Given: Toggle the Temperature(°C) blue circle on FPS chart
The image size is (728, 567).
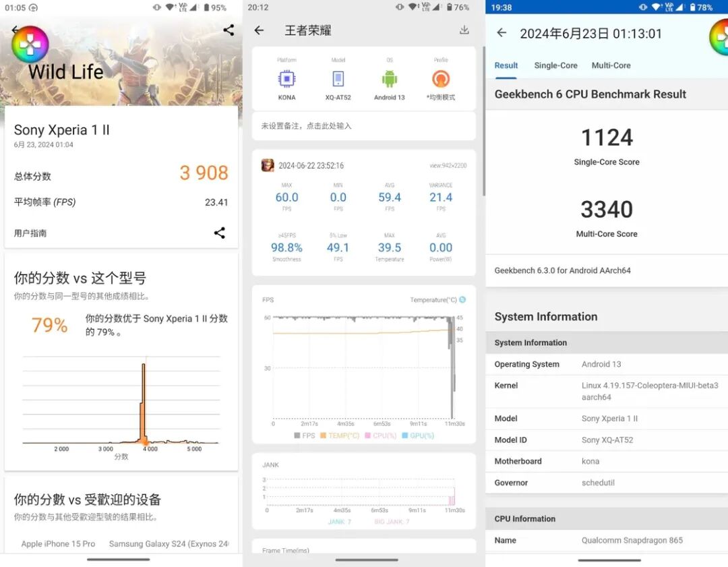Looking at the screenshot, I should point(462,300).
